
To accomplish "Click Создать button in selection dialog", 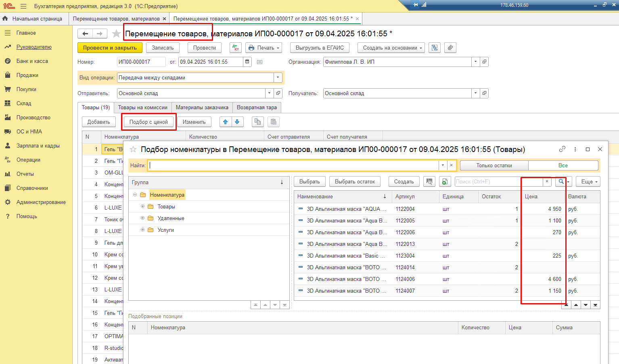I will [x=404, y=181].
